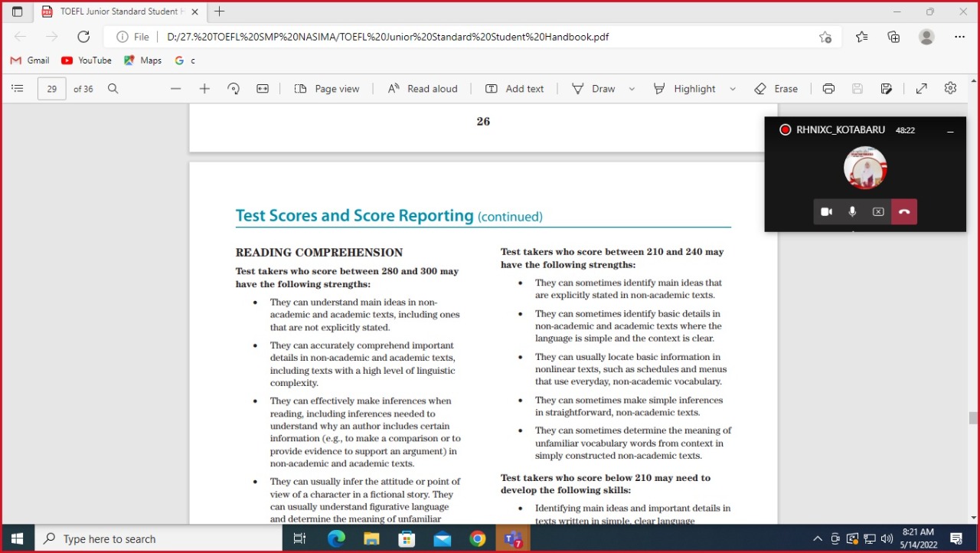Click the vertical scrollbar thumb
This screenshot has height=553, width=980.
(x=973, y=417)
